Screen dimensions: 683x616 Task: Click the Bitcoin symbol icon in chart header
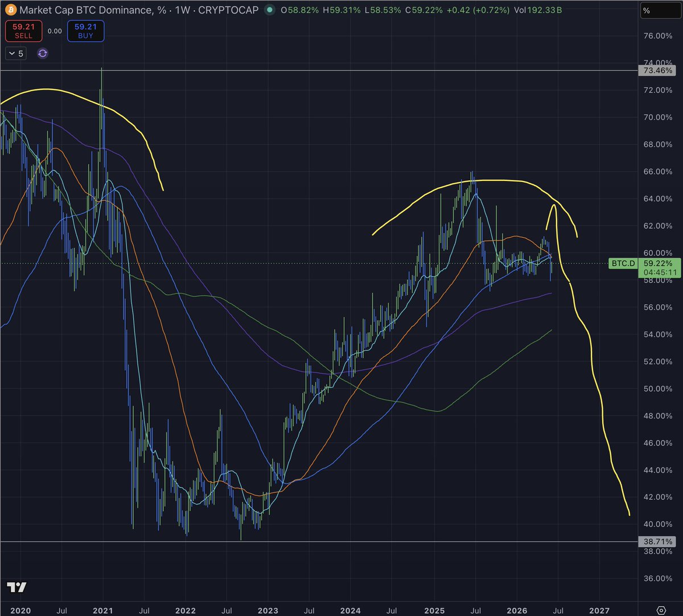point(10,10)
